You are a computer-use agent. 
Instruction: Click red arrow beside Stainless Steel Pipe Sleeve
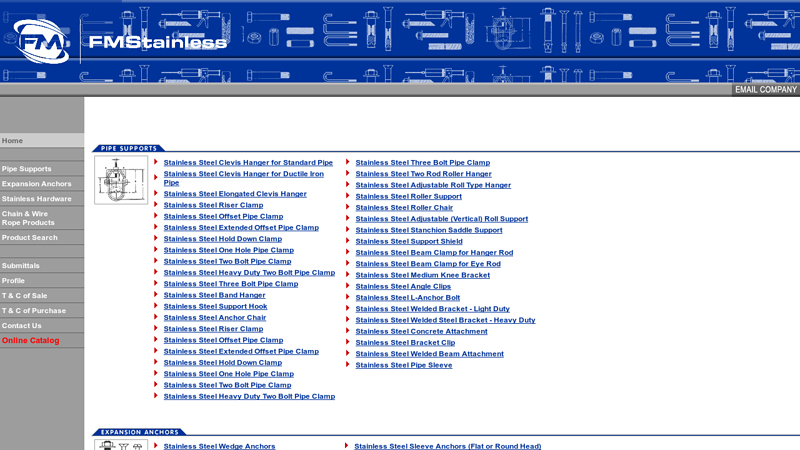pos(348,365)
